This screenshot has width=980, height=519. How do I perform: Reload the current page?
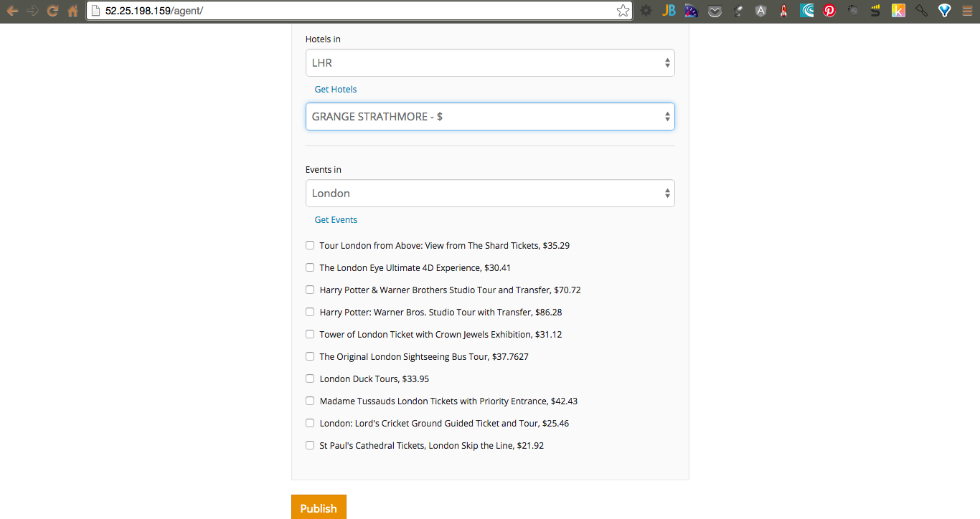pos(52,11)
